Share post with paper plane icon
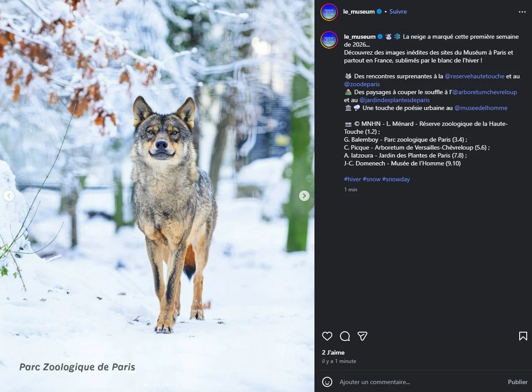 click(x=362, y=336)
